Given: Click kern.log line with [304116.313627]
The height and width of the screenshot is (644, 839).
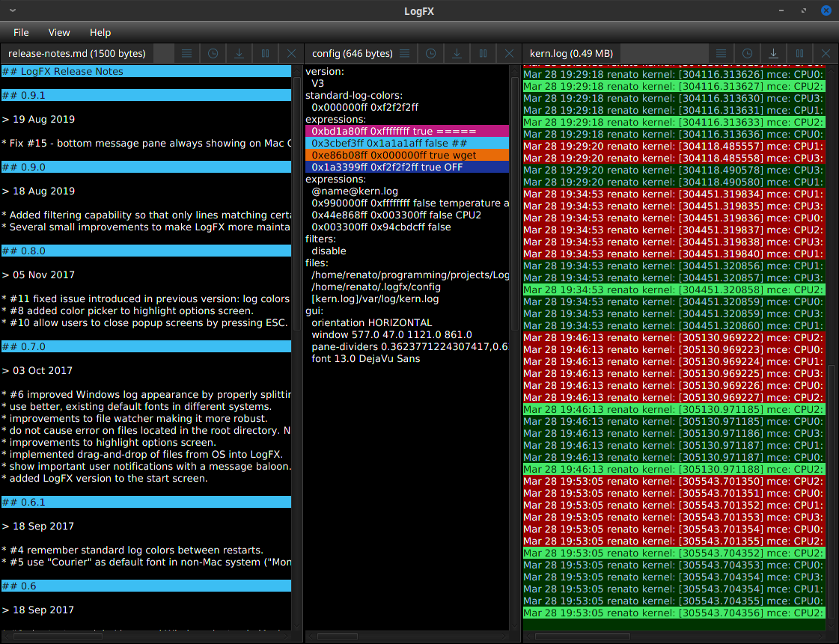Looking at the screenshot, I should pyautogui.click(x=674, y=86).
